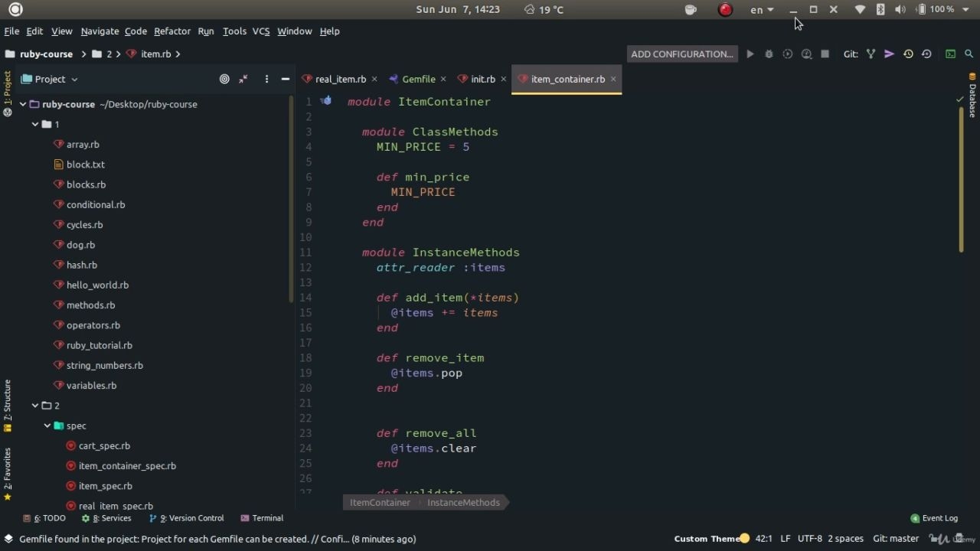This screenshot has height=551, width=980.
Task: Open the Event Log
Action: (x=934, y=518)
